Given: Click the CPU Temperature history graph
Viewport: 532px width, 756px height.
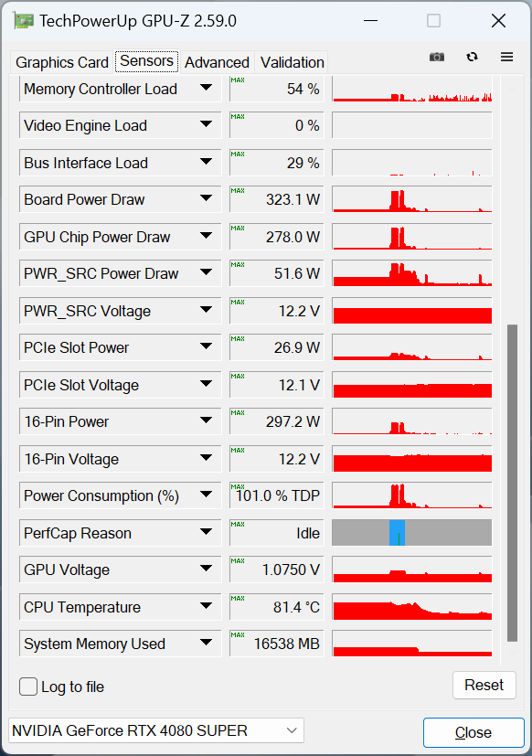Looking at the screenshot, I should click(412, 606).
